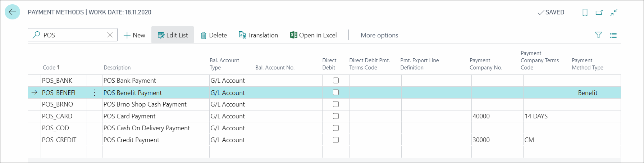
Task: Create a New payment method
Action: tap(134, 35)
